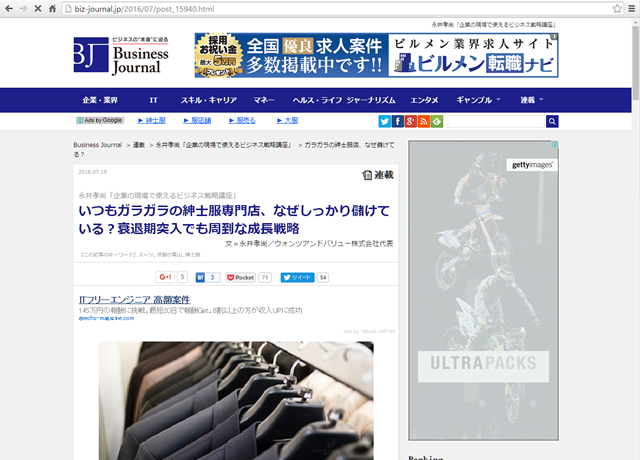Screen dimensions: 640x460
Task: Open the 企業・業界 navigation tab
Action: 100,100
